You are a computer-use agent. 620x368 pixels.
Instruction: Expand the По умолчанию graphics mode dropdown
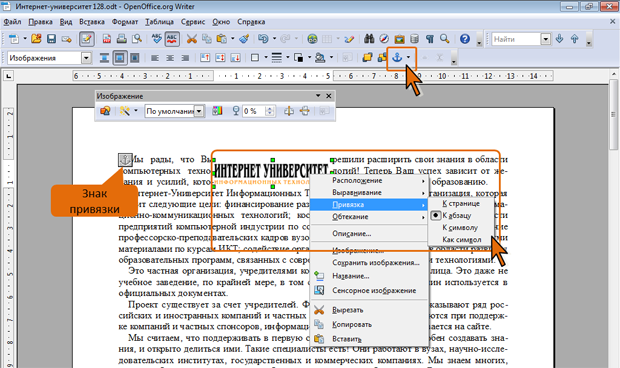(199, 111)
